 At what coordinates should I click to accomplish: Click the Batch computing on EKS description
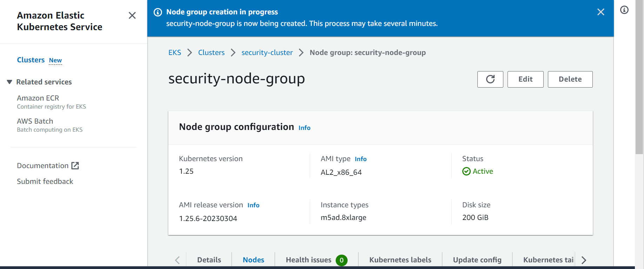50,130
